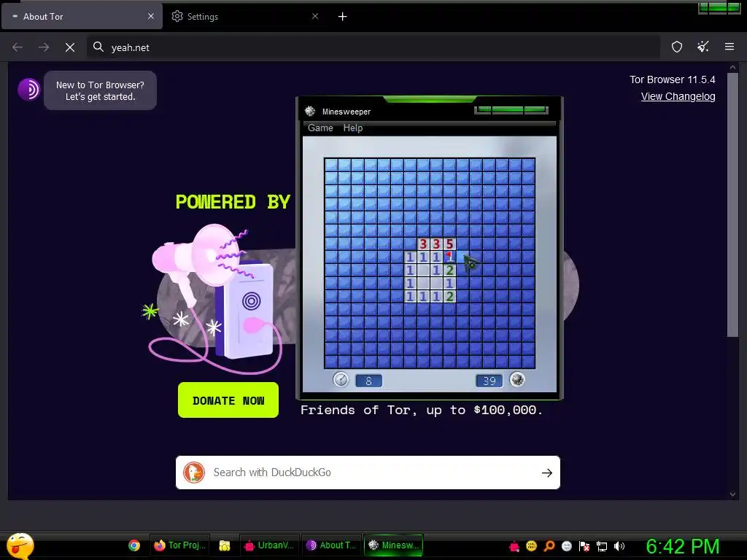The width and height of the screenshot is (747, 560).
Task: Click the page vertical scrollbar thumb
Action: (x=732, y=205)
